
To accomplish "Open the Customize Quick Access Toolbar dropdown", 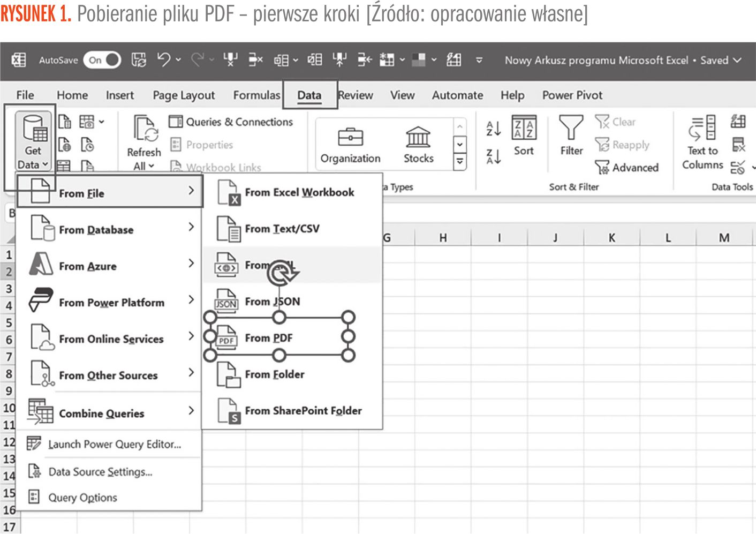I will 479,60.
